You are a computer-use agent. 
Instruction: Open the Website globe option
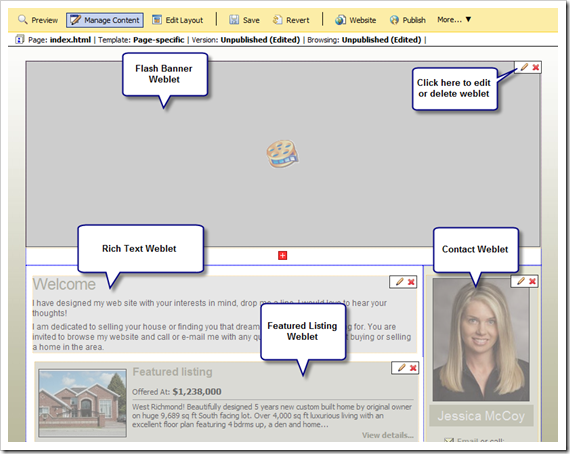[x=356, y=20]
